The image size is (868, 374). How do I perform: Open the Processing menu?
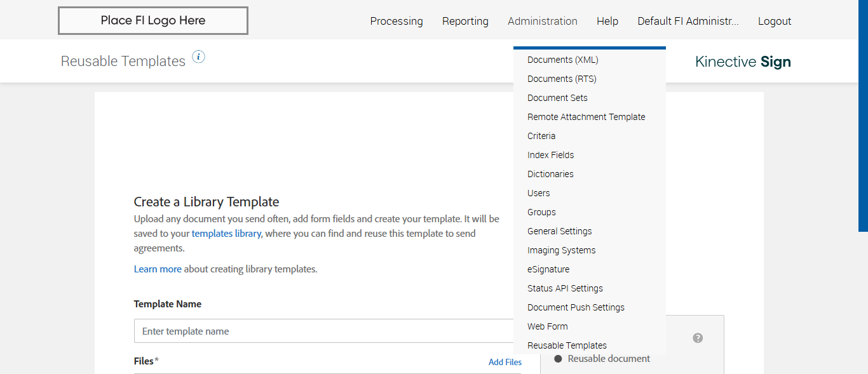[x=397, y=21]
